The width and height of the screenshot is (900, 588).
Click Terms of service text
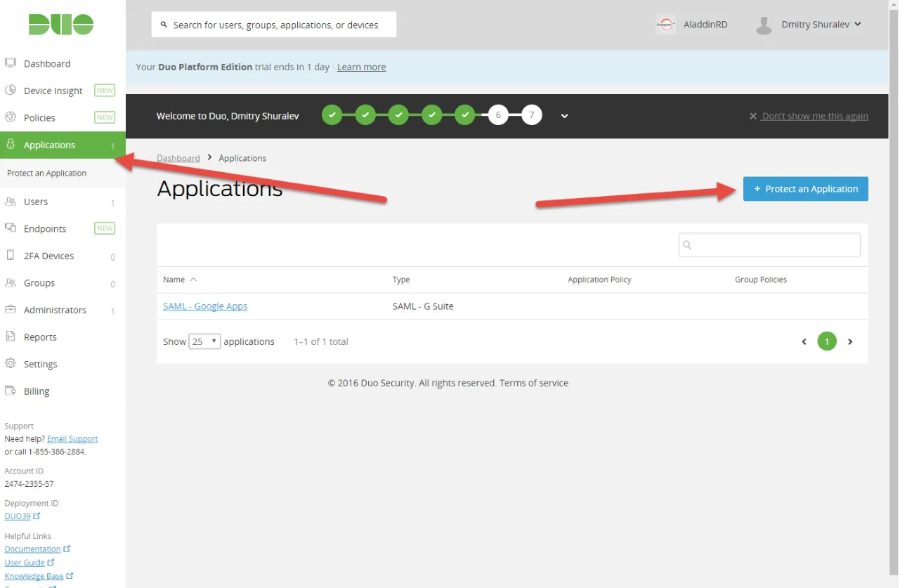(x=534, y=383)
